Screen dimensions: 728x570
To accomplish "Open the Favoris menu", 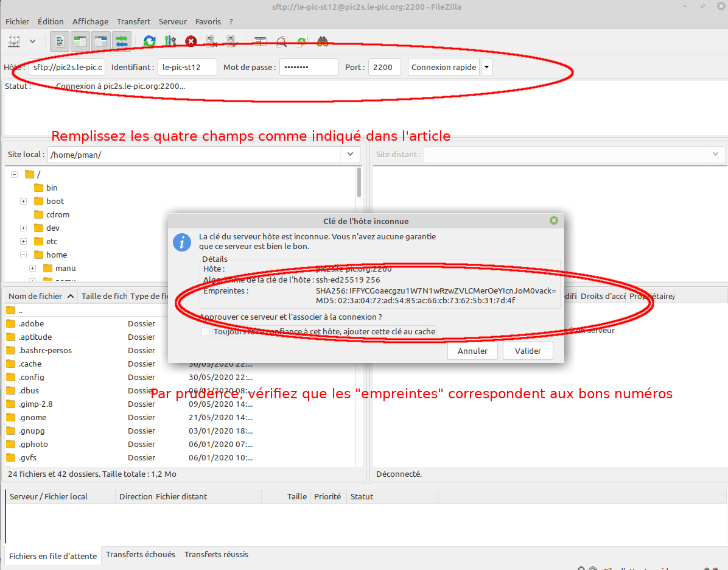I will (x=208, y=21).
